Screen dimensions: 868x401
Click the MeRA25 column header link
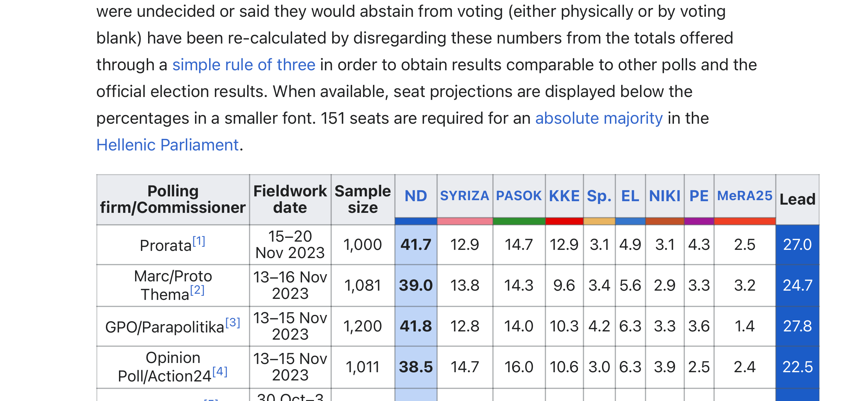pos(745,196)
